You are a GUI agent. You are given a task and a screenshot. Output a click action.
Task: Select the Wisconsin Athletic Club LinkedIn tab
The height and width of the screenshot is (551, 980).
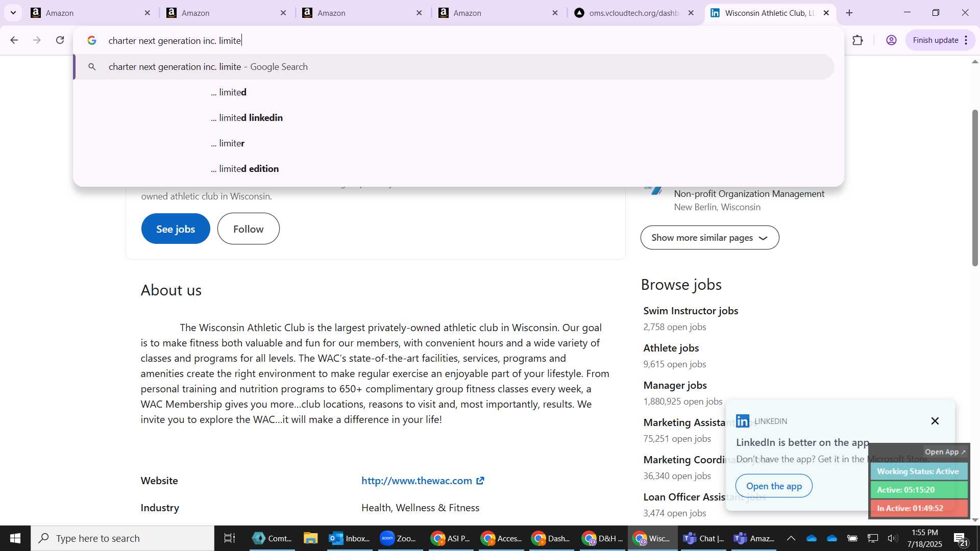point(770,13)
